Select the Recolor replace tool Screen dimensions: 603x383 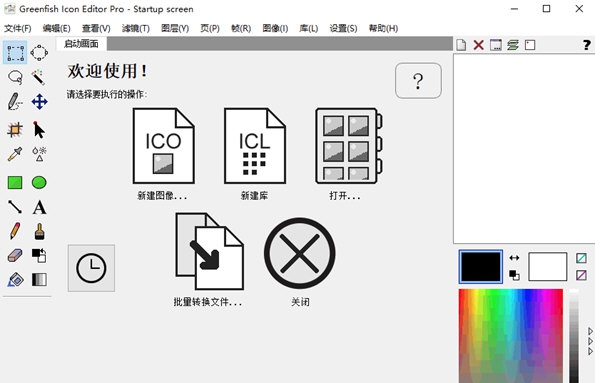coord(39,255)
